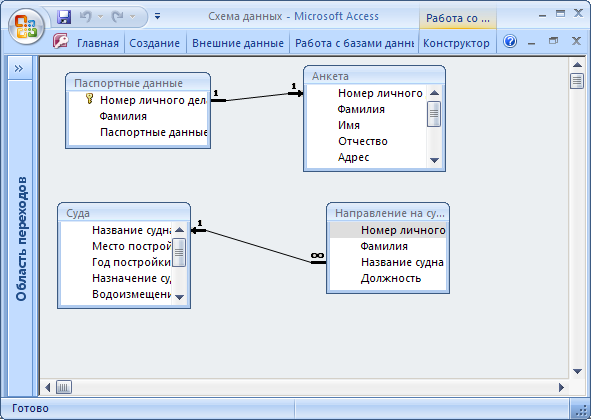Viewport: 591px width, 420px height.
Task: Click Анкета list scroll down arrow
Action: point(434,160)
